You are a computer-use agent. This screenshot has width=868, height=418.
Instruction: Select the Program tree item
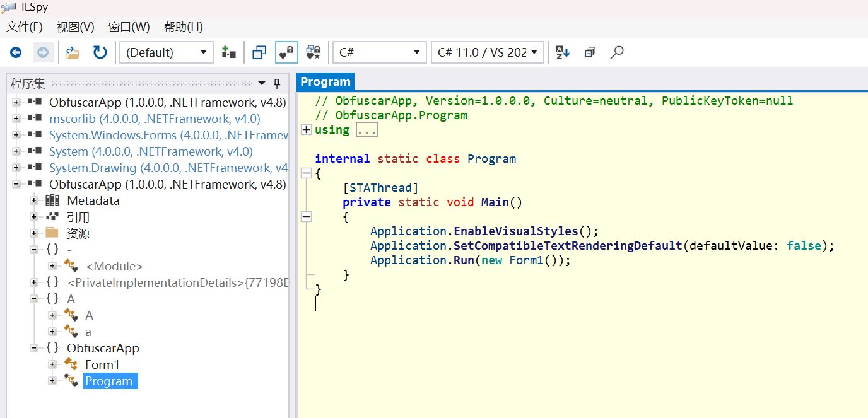coord(109,381)
